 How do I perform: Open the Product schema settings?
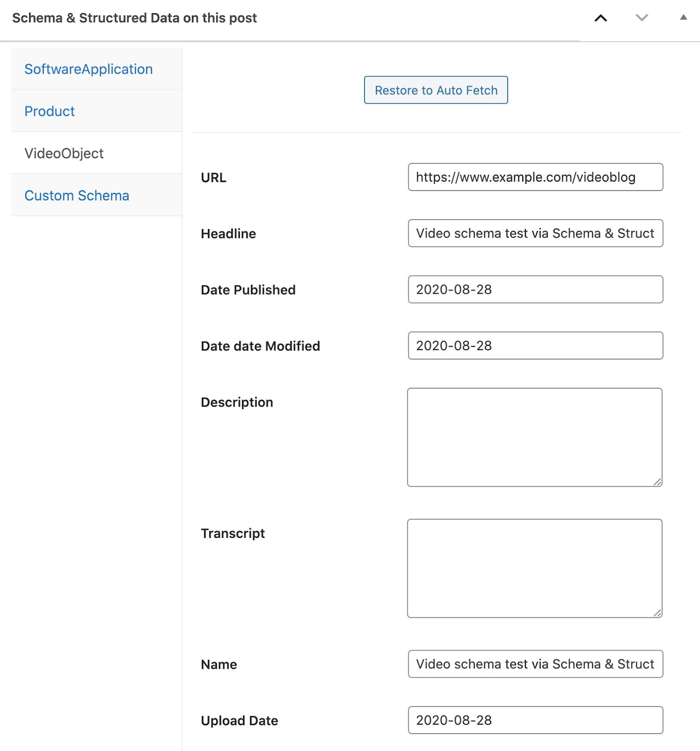pos(49,111)
